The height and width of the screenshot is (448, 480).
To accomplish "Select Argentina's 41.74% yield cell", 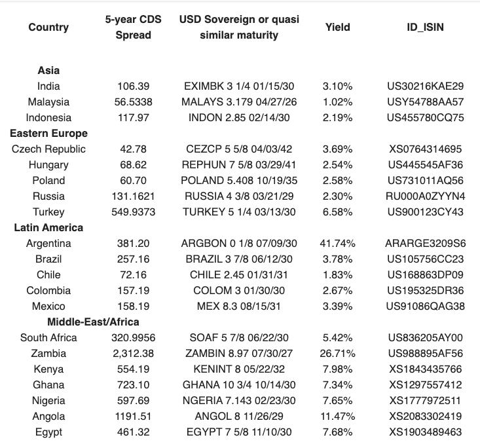I will [x=337, y=243].
